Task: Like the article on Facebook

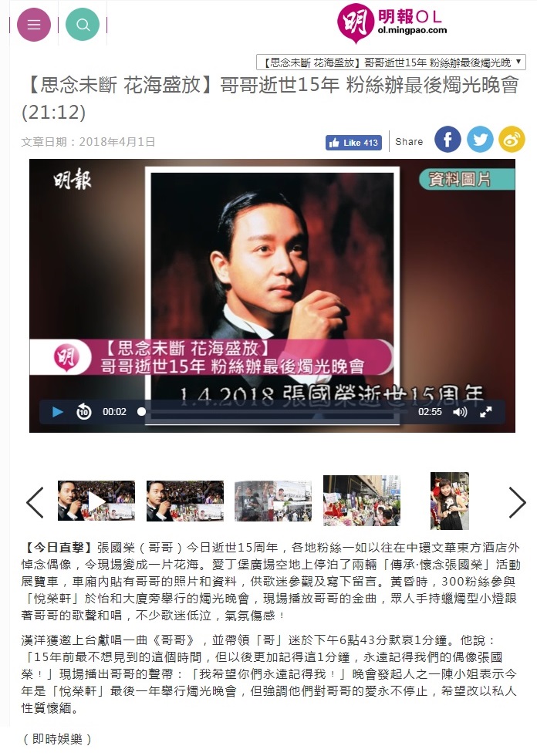Action: [354, 143]
